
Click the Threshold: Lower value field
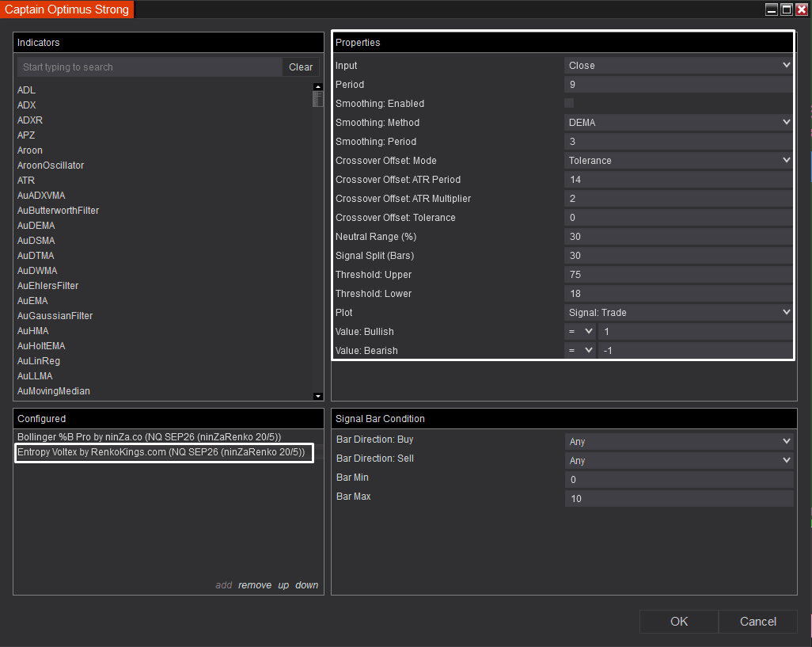[678, 293]
